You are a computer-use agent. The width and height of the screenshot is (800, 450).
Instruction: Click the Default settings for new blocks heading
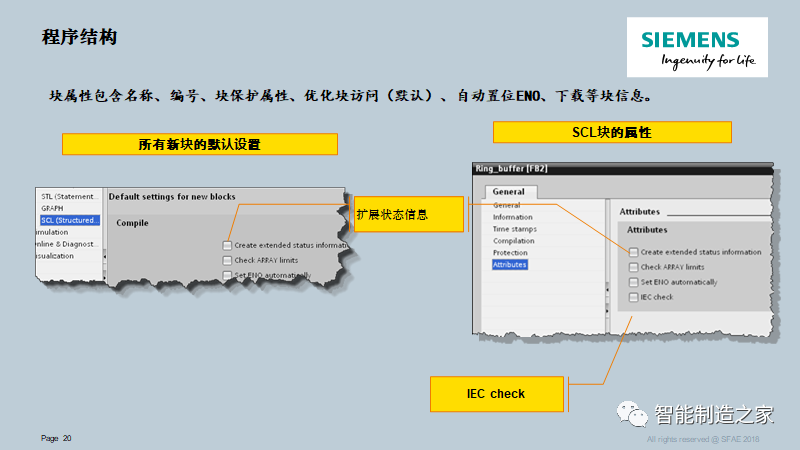click(172, 196)
